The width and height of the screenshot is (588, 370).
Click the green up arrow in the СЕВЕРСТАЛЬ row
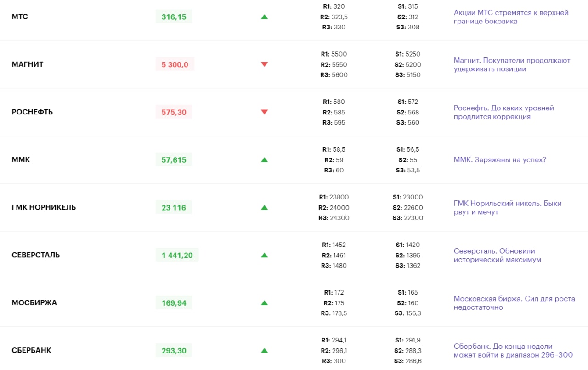pyautogui.click(x=264, y=255)
